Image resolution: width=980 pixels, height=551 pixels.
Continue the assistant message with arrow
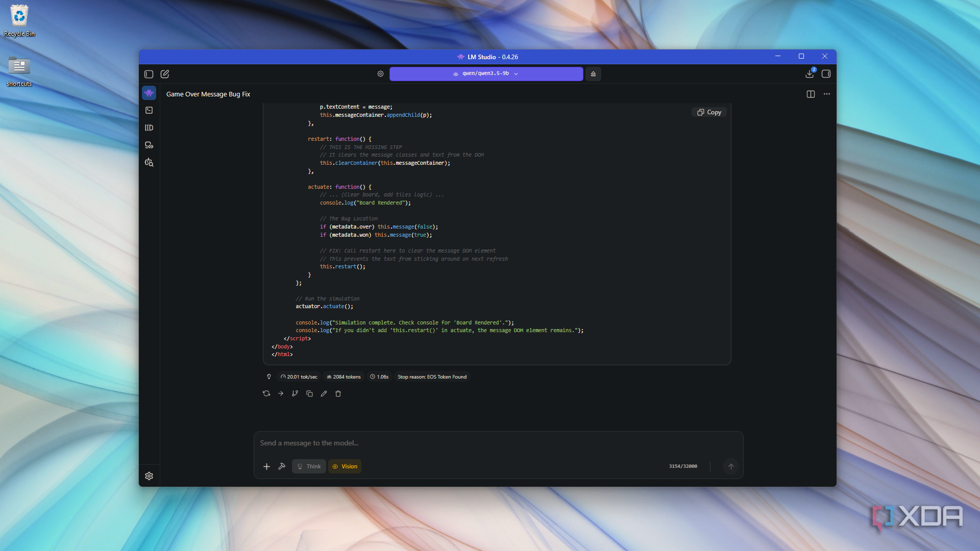(281, 393)
